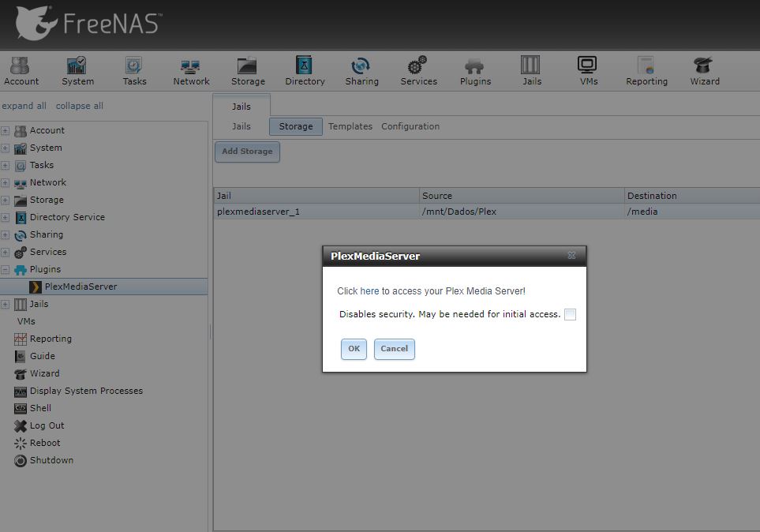The image size is (760, 532).
Task: Expand the System tree node
Action: point(5,148)
